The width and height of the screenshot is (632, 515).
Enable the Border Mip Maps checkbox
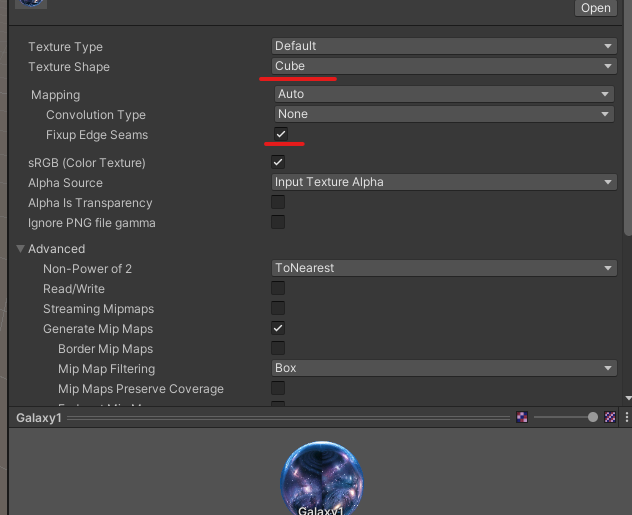278,348
